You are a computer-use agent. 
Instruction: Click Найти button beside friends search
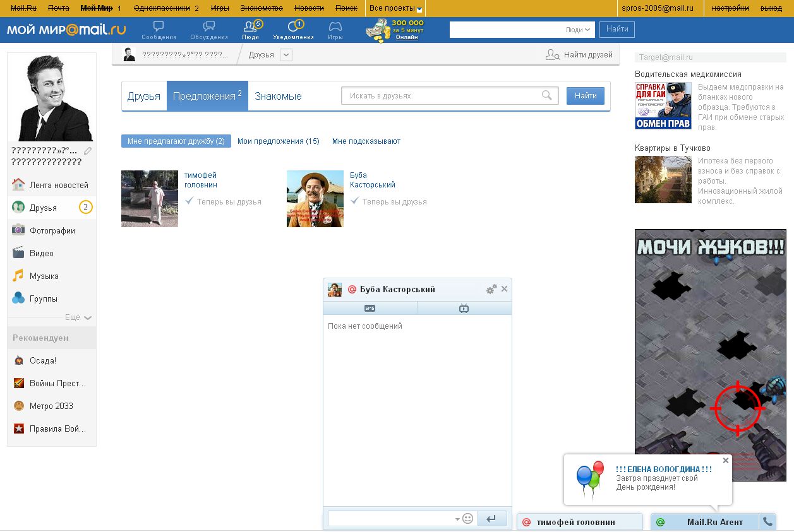(585, 96)
